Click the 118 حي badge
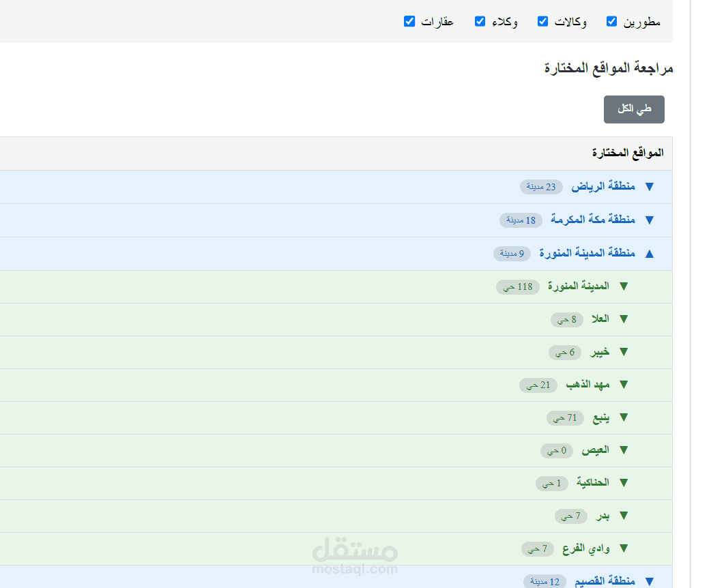 (x=518, y=287)
